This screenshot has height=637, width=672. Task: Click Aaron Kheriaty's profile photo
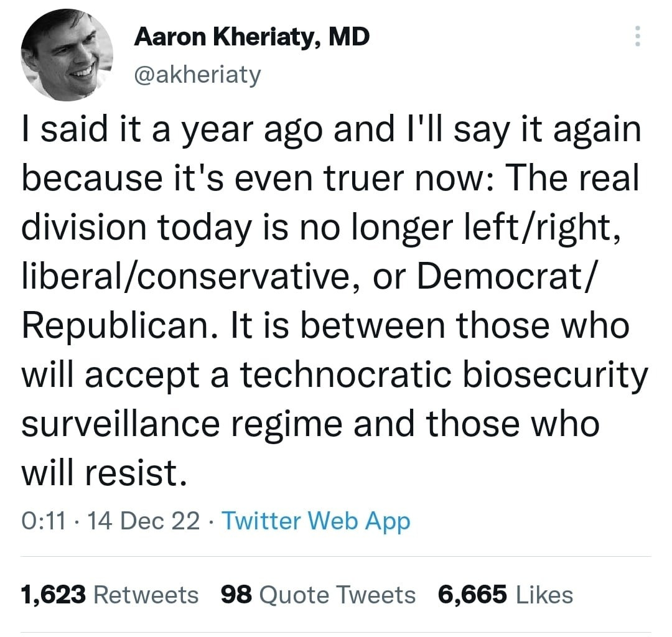67,56
